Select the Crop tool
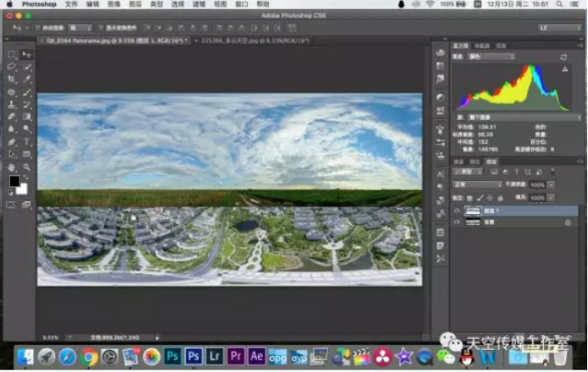Image resolution: width=588 pixels, height=372 pixels. point(12,79)
